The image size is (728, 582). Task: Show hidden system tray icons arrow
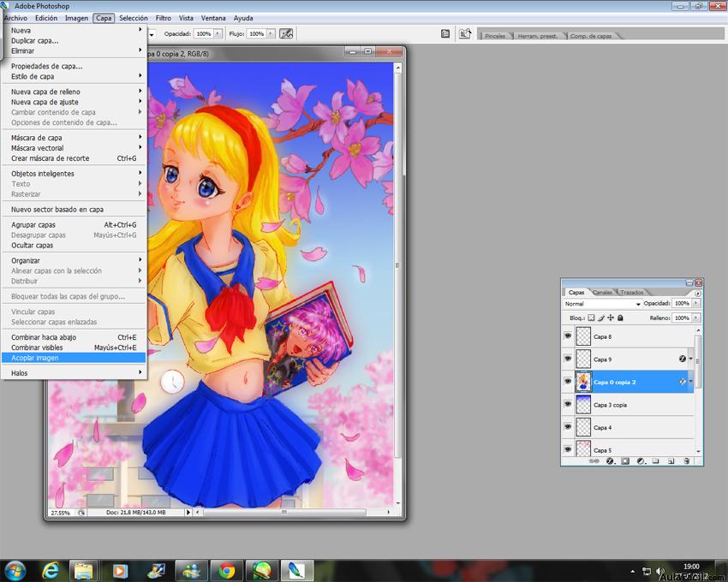tap(633, 572)
